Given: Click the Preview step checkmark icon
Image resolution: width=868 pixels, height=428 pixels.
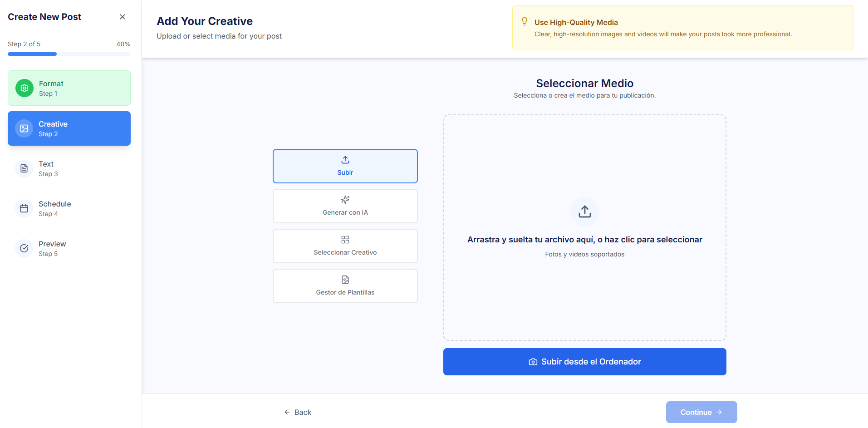Looking at the screenshot, I should coord(24,248).
